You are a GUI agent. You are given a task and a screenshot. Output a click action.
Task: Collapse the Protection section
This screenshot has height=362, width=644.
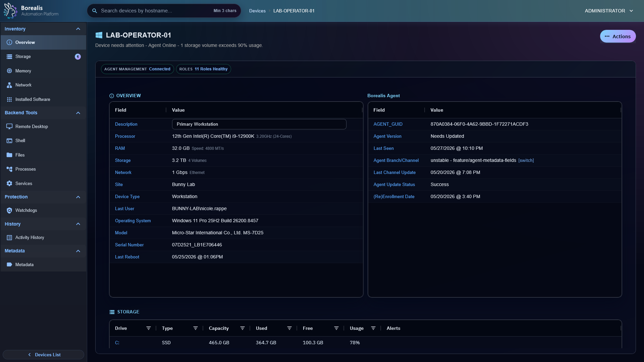[78, 197]
